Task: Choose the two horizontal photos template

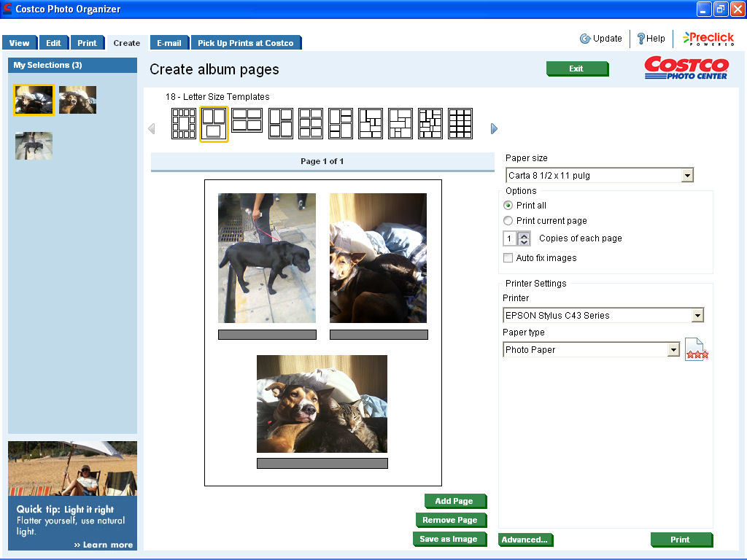Action: (x=246, y=123)
